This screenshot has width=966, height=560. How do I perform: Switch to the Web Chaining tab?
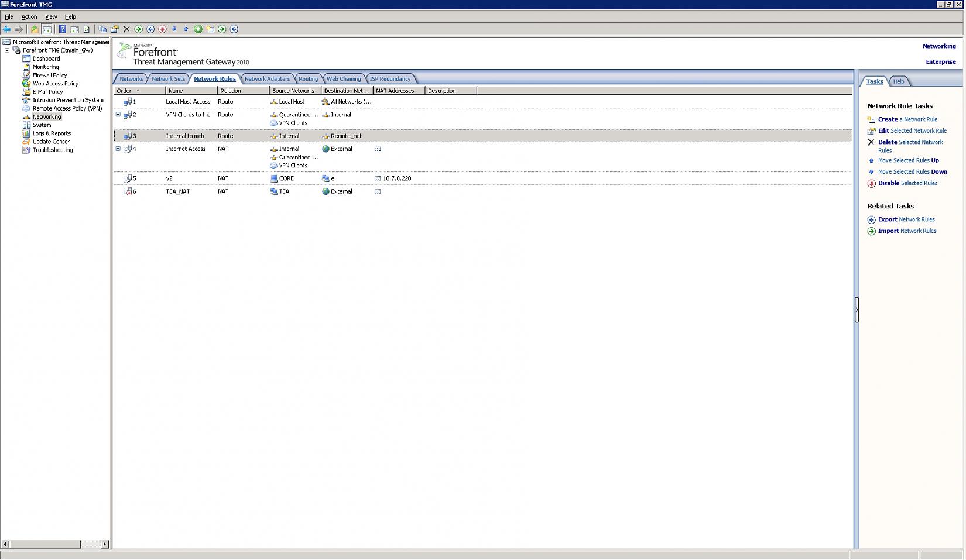click(344, 79)
